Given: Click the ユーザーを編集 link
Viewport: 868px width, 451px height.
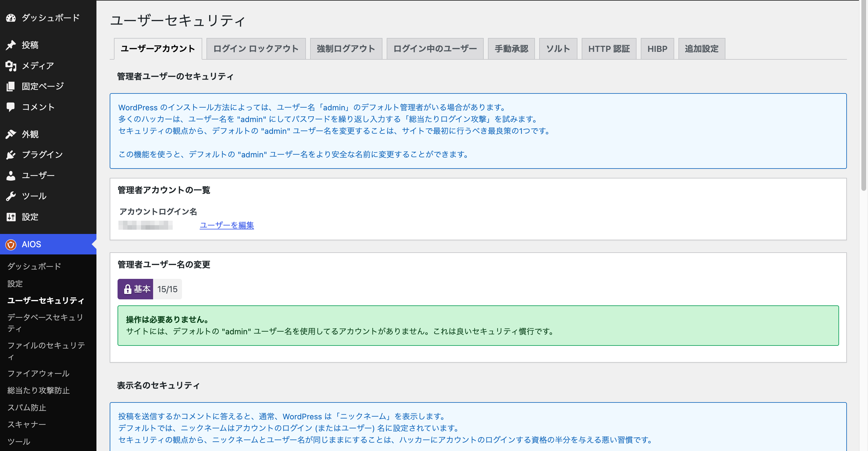Looking at the screenshot, I should click(227, 225).
